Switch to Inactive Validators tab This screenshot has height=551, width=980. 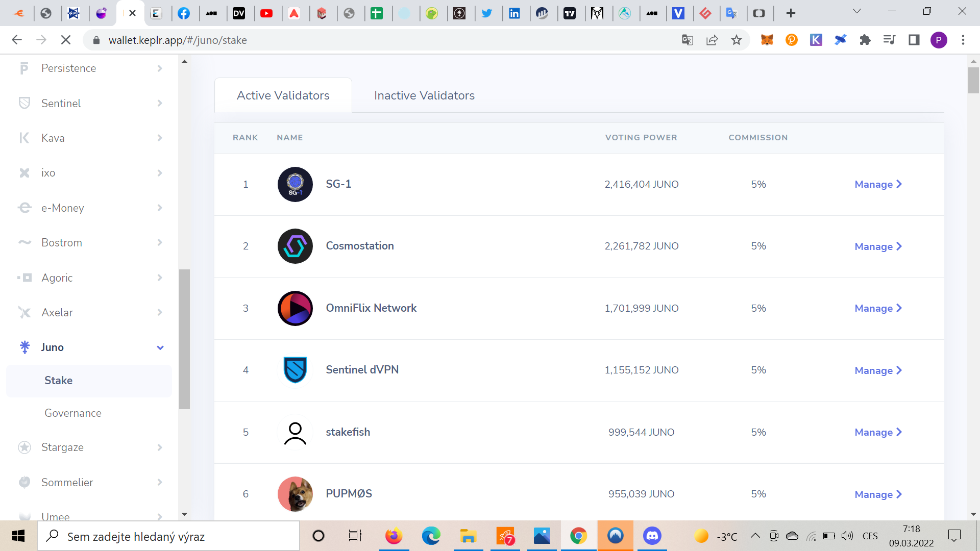[x=424, y=95]
